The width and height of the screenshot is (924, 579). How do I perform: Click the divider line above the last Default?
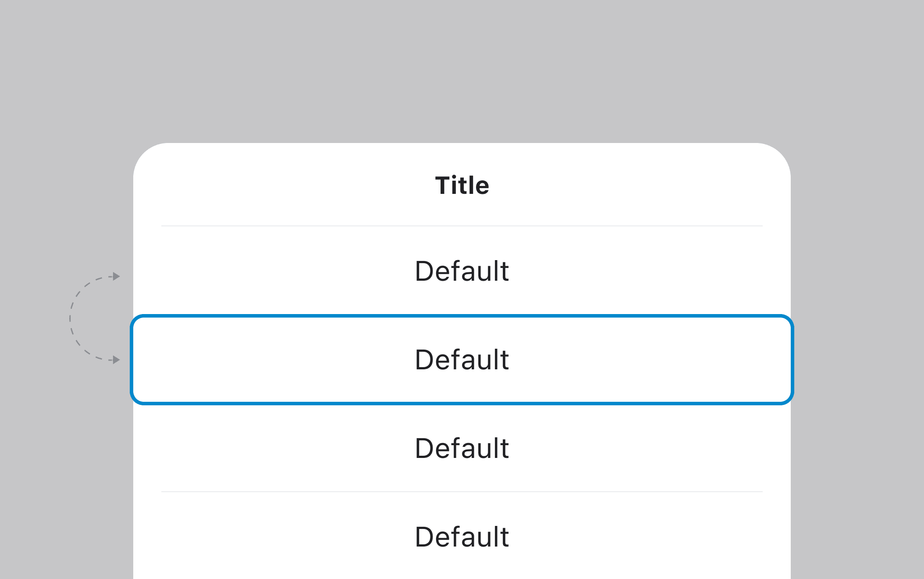pyautogui.click(x=462, y=492)
